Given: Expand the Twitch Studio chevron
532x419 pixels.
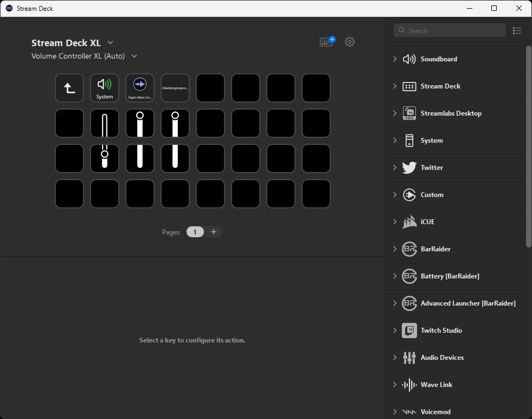Looking at the screenshot, I should 395,331.
